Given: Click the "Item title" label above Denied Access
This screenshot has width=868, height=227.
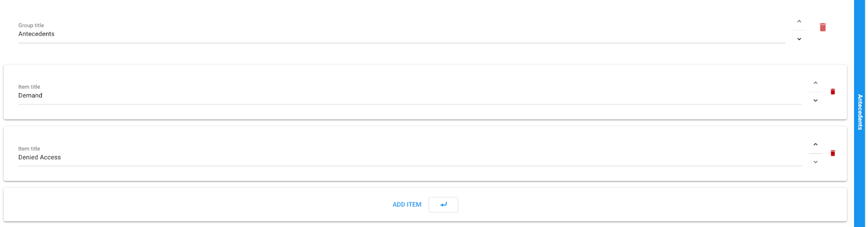Looking at the screenshot, I should point(29,148).
